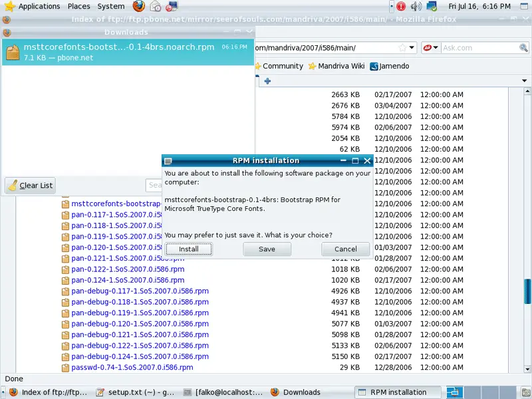Open pan-0.122-1.SoS.2007.0.i586.rpm link

pyautogui.click(x=128, y=269)
